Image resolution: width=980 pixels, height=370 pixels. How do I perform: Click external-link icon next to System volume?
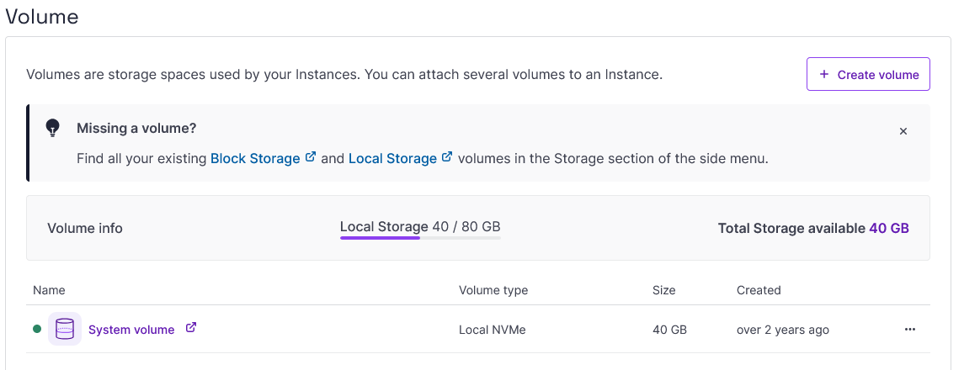pos(191,329)
